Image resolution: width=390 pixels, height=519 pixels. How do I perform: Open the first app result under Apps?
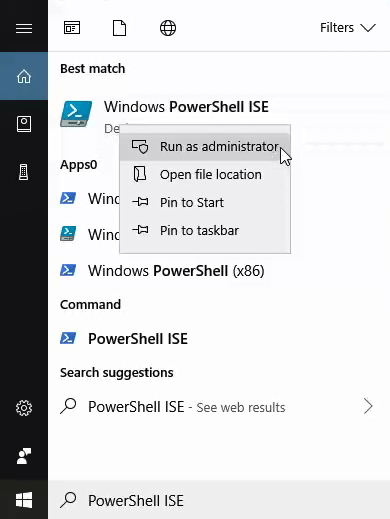pyautogui.click(x=90, y=199)
